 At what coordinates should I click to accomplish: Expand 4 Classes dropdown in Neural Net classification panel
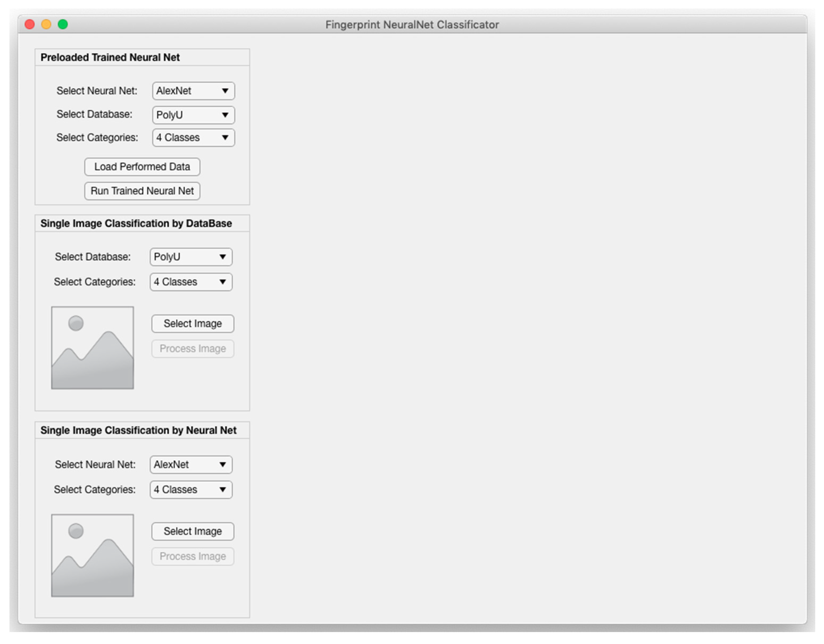(190, 490)
